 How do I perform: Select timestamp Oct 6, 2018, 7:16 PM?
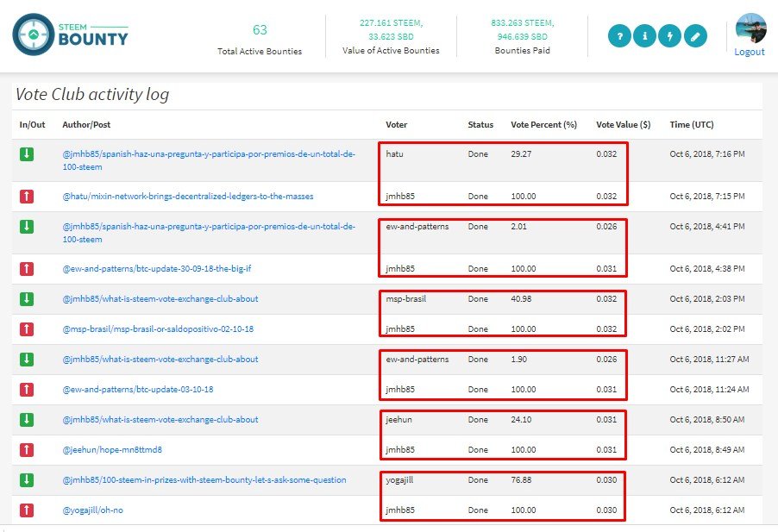pyautogui.click(x=707, y=154)
